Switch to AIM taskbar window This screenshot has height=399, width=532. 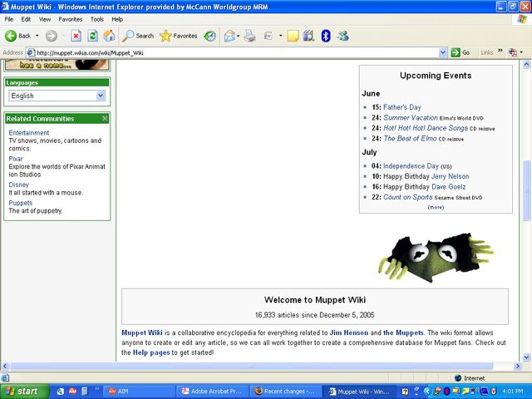coord(139,392)
